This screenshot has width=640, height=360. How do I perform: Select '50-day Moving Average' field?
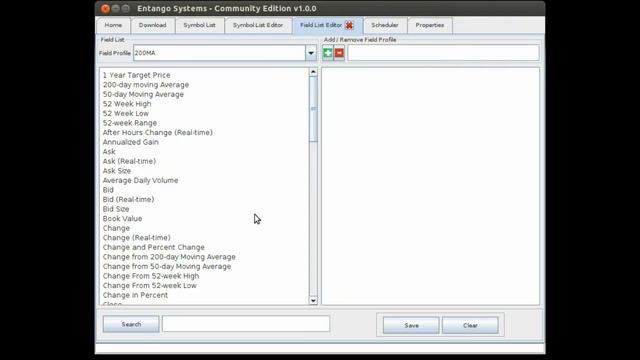(143, 94)
